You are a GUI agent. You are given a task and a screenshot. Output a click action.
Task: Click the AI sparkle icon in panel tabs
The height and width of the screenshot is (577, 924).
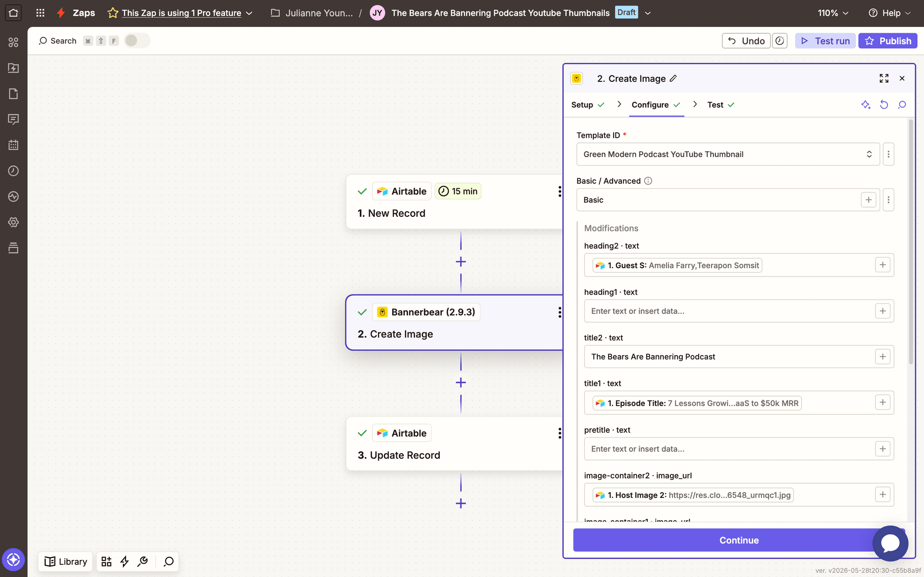[866, 105]
